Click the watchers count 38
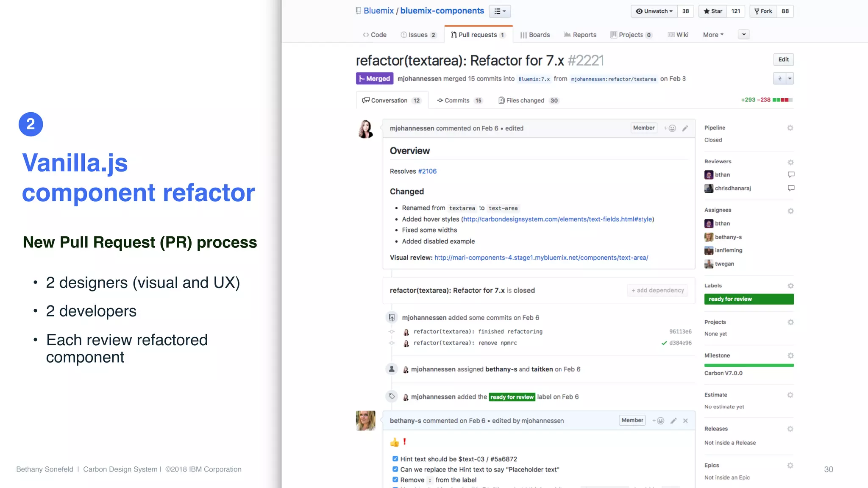Image resolution: width=868 pixels, height=488 pixels. click(686, 11)
